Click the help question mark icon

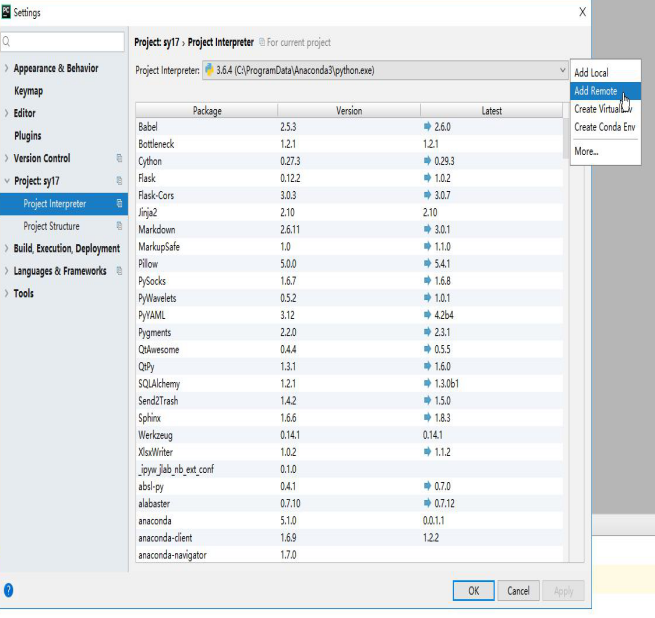[9, 590]
